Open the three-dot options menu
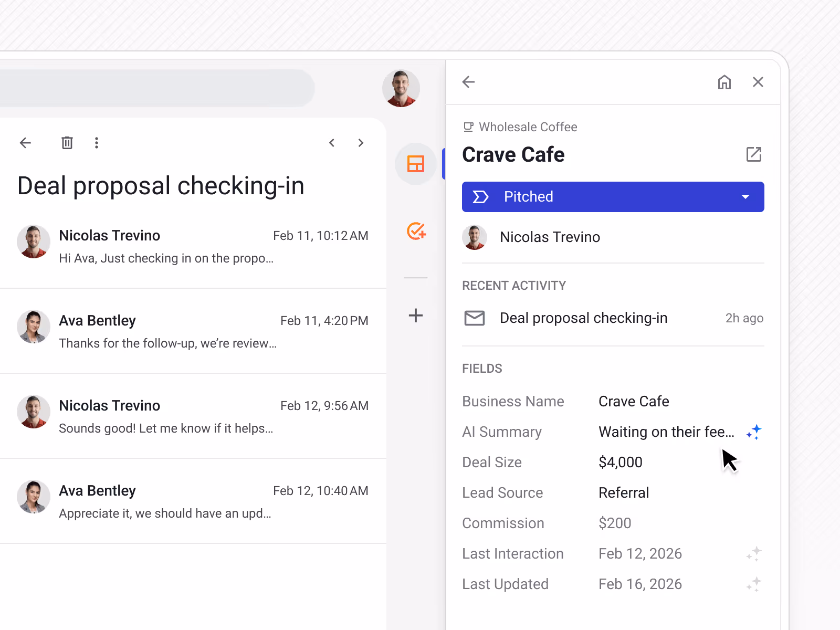The width and height of the screenshot is (840, 630). (x=97, y=142)
